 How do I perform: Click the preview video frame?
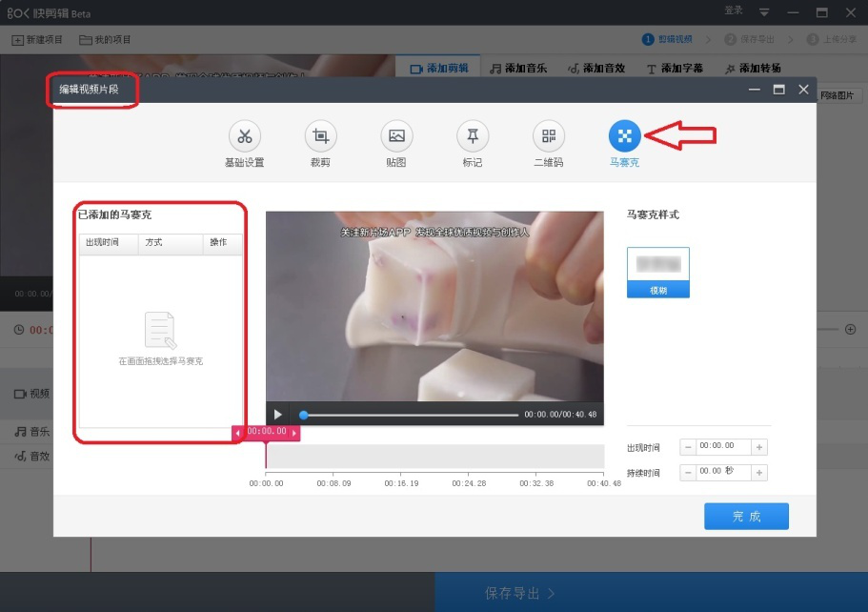tap(434, 306)
